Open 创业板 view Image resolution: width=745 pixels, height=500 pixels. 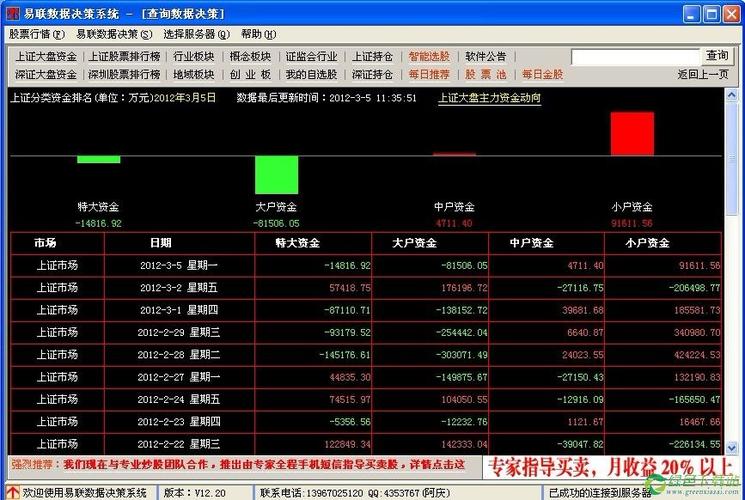tap(250, 75)
